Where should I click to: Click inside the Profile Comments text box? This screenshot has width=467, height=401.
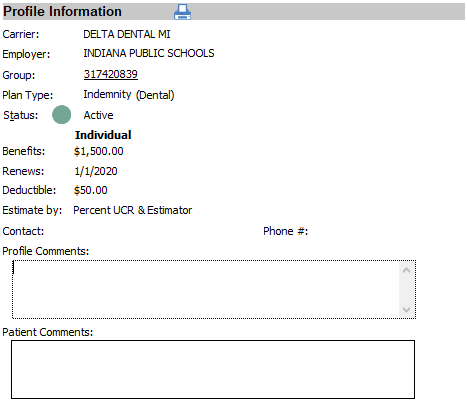point(206,289)
